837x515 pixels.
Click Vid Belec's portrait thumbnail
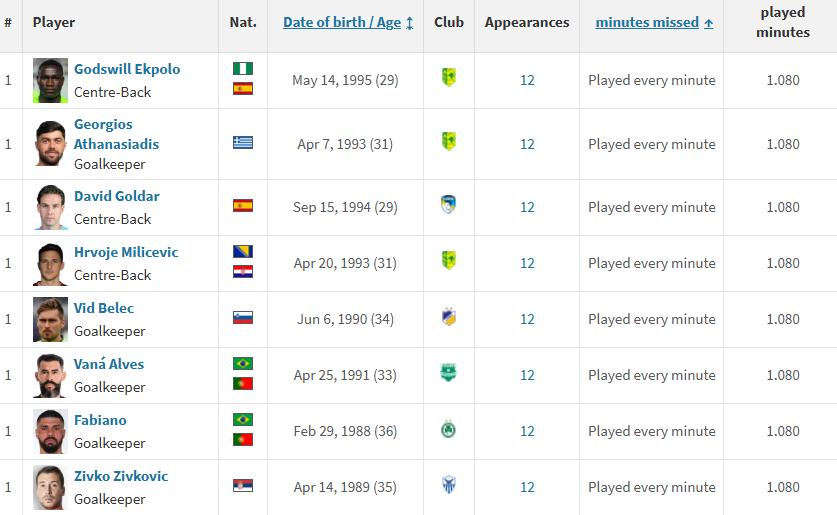pos(50,319)
